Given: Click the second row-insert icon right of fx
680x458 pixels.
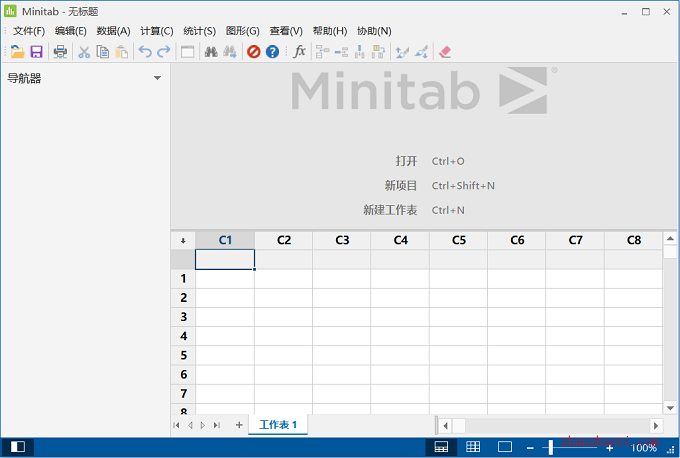Looking at the screenshot, I should pyautogui.click(x=341, y=52).
